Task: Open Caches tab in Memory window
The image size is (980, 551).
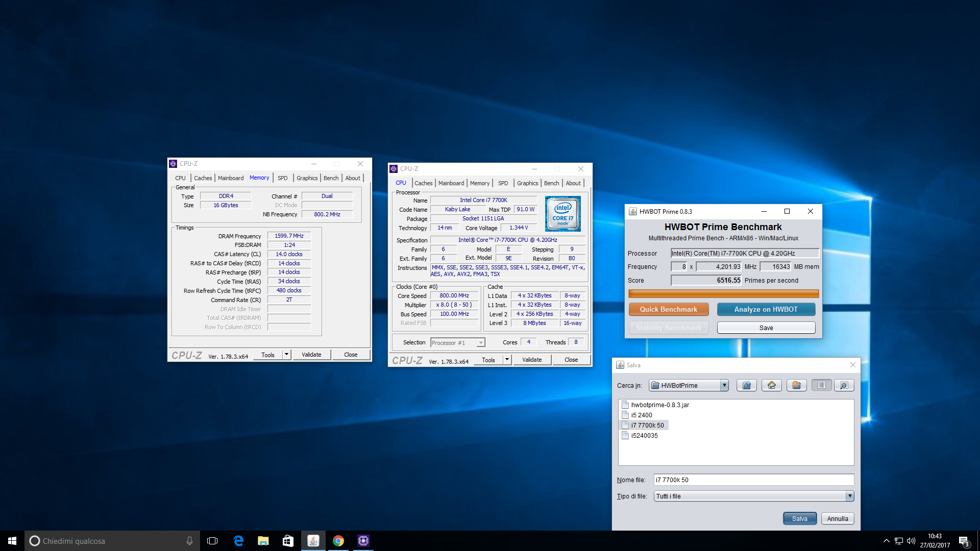Action: 203,178
